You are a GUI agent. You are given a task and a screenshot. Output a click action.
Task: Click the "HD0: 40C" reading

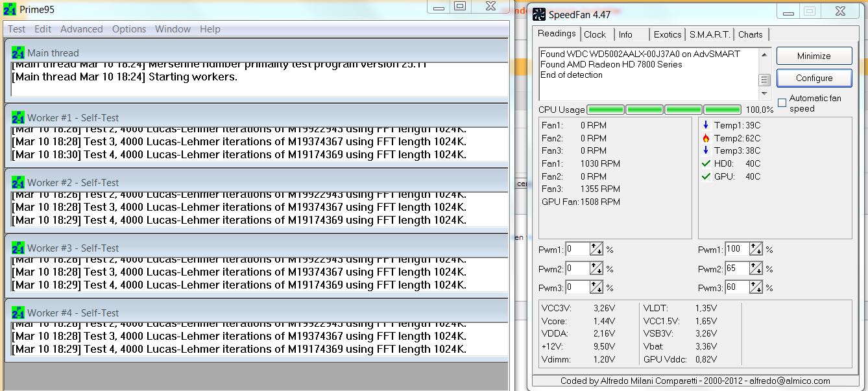tap(738, 163)
